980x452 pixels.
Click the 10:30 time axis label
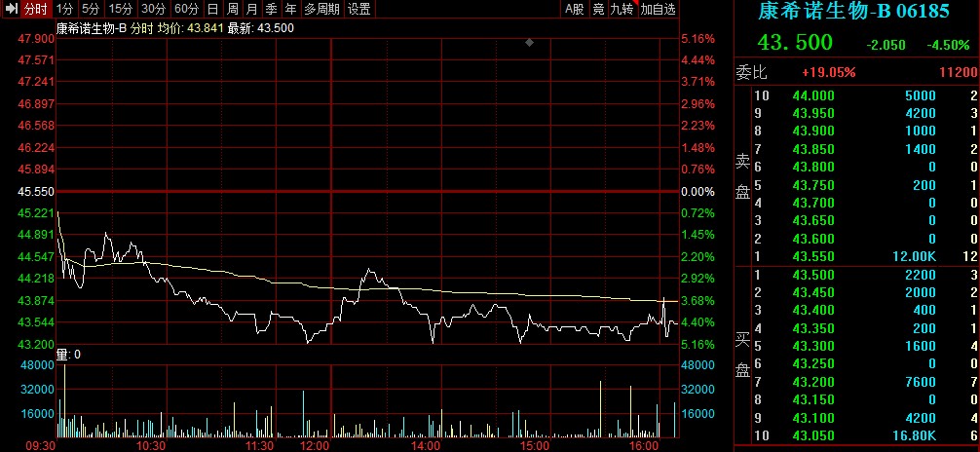coord(151,446)
